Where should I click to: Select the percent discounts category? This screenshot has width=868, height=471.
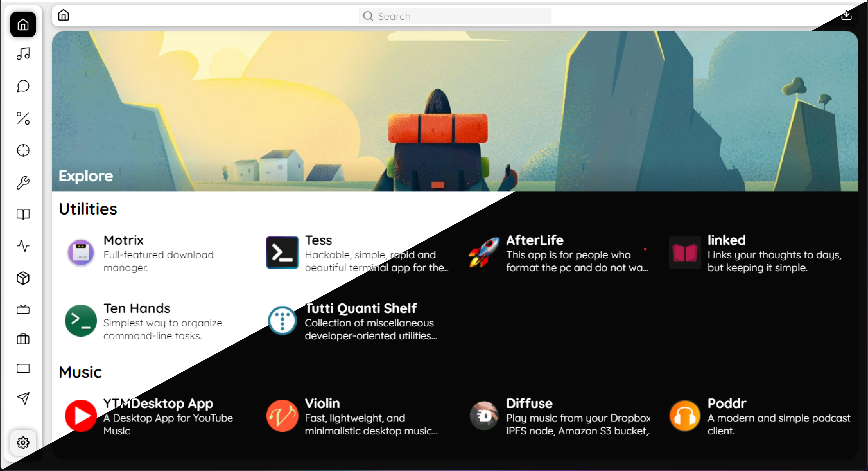(x=23, y=118)
